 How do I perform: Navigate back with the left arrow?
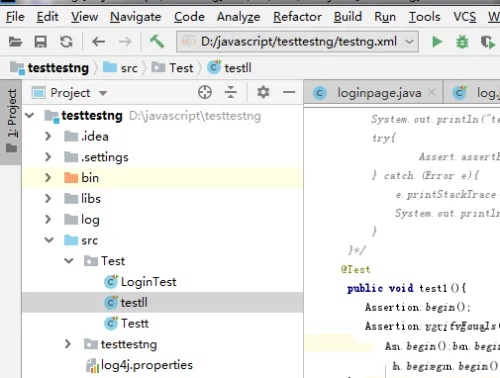click(98, 42)
